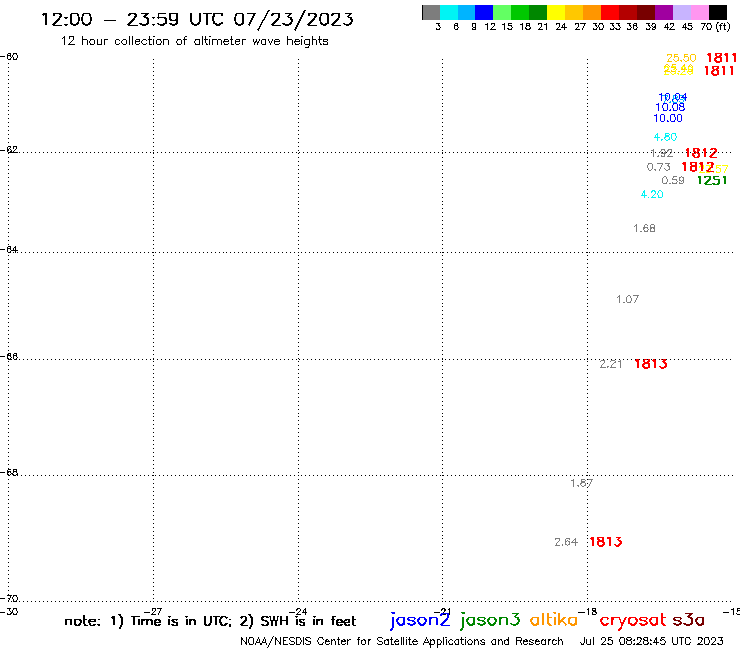Click the note about UTC time and SWH feet

click(x=210, y=621)
